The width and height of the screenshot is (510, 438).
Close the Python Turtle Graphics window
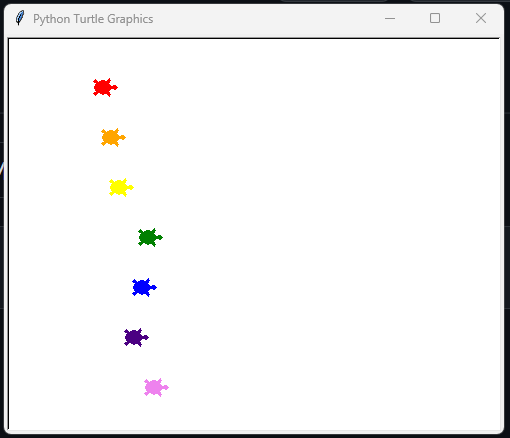pyautogui.click(x=481, y=18)
